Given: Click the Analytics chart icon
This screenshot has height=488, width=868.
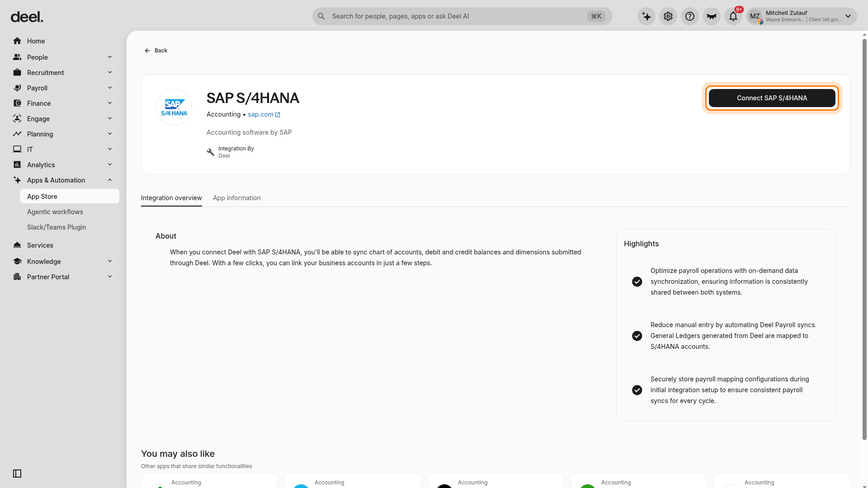Looking at the screenshot, I should point(17,165).
